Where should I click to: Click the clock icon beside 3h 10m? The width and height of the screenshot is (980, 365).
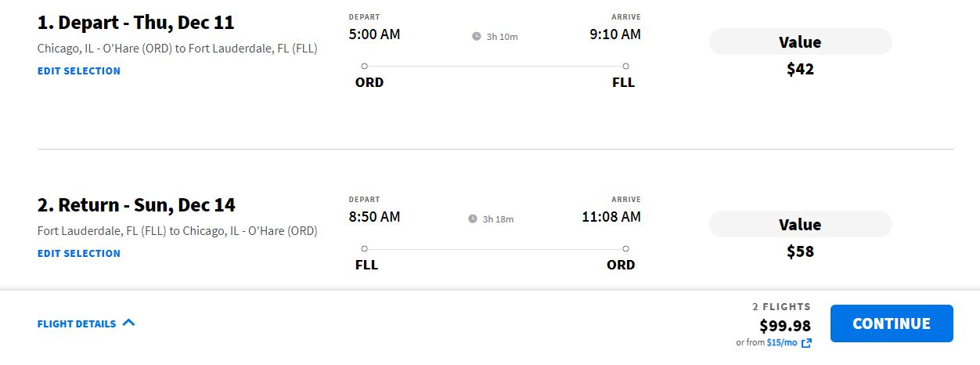pos(477,36)
